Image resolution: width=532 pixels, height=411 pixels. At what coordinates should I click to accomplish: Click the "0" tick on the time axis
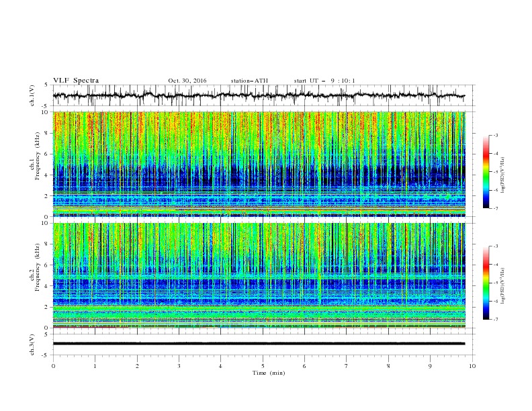[x=53, y=366]
